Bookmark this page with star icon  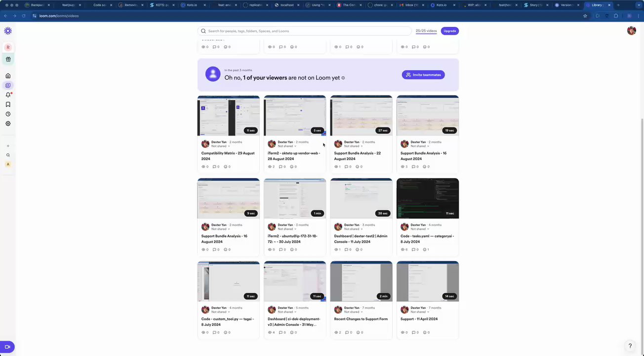point(585,16)
